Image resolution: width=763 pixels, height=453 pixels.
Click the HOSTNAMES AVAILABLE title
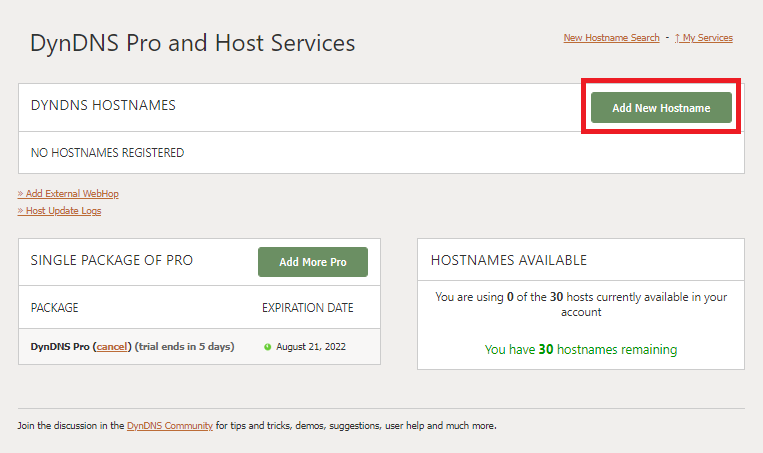click(509, 260)
